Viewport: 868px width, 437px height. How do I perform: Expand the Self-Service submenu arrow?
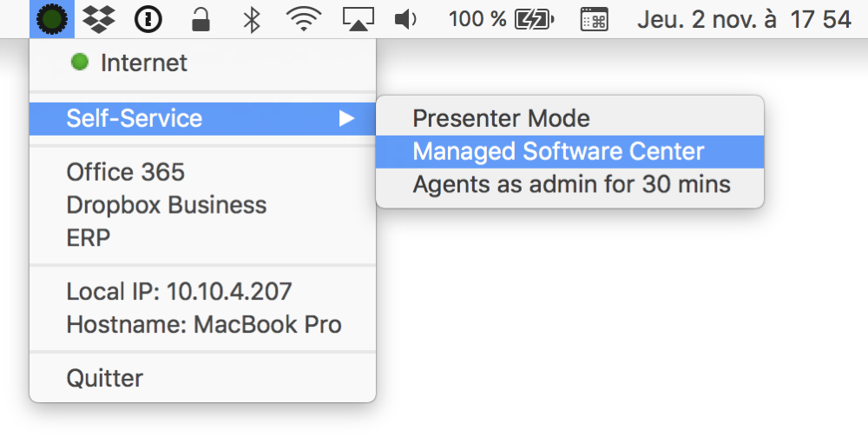pyautogui.click(x=346, y=118)
